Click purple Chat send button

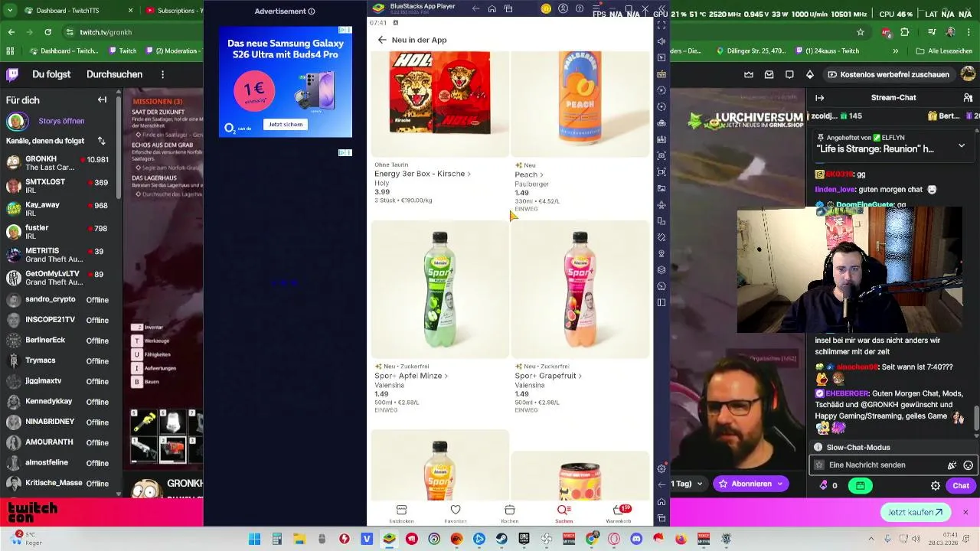tap(961, 485)
